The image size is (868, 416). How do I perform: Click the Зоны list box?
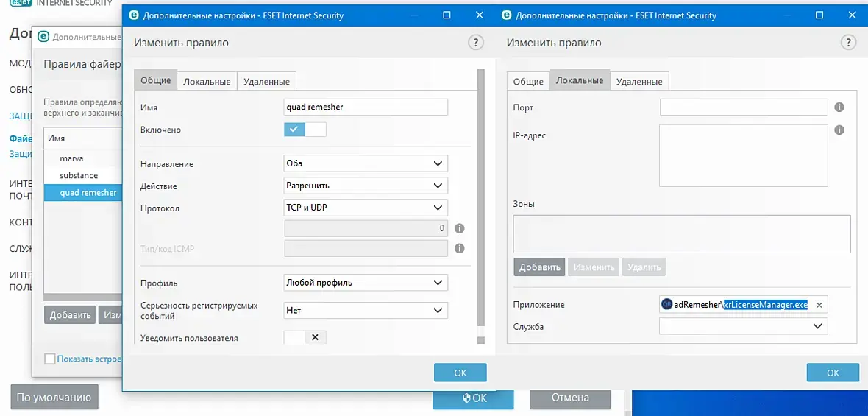click(682, 233)
